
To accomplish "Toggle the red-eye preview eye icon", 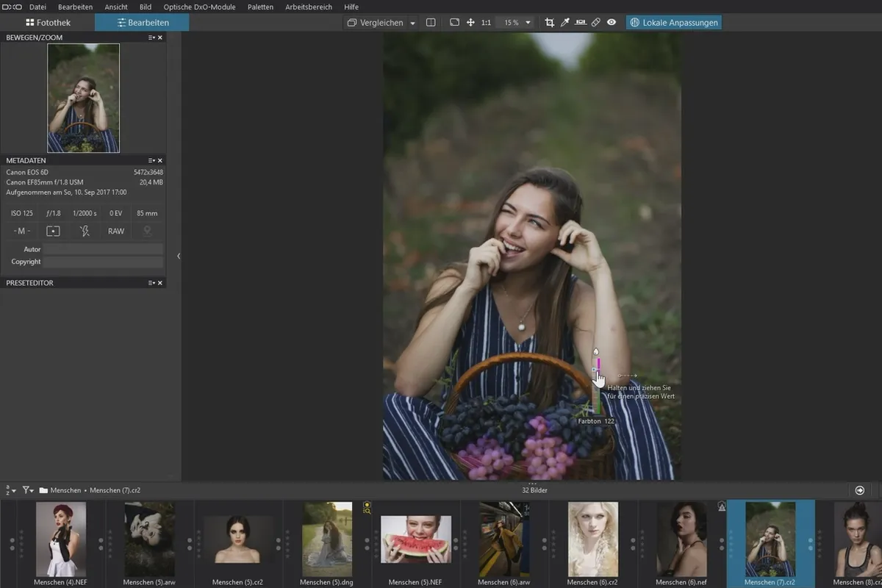I will (612, 23).
